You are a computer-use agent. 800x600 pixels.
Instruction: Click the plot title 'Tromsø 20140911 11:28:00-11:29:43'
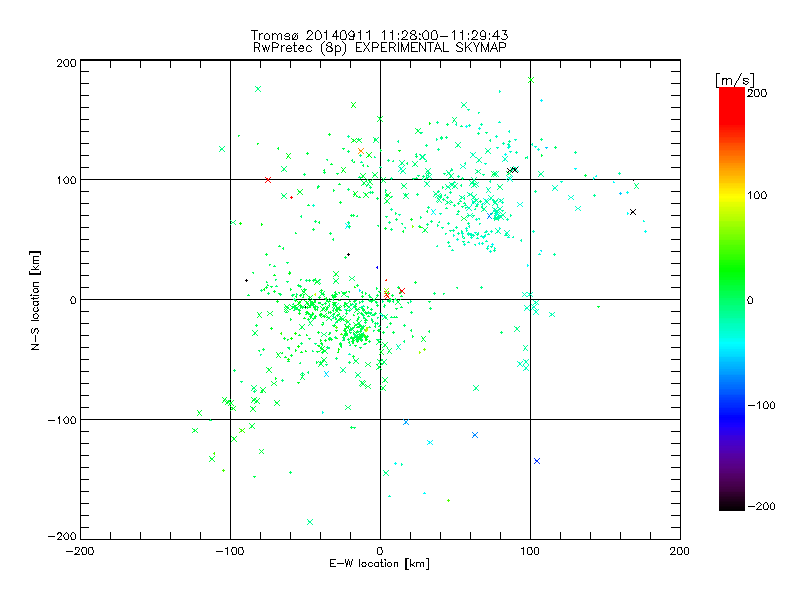[x=380, y=35]
